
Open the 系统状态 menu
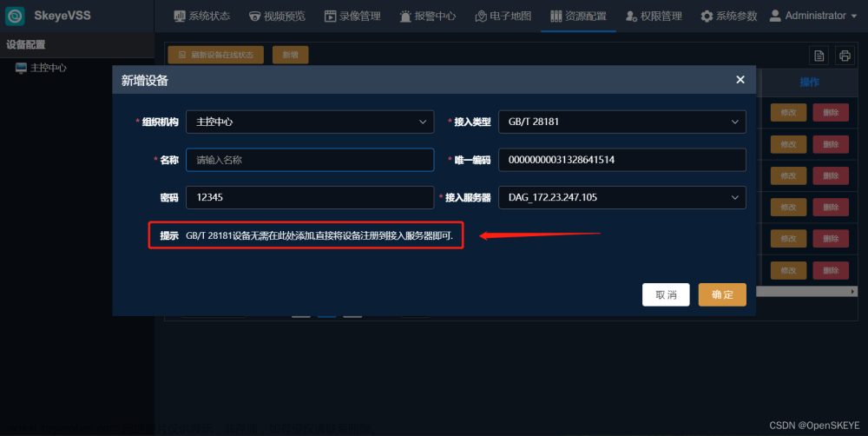coord(201,16)
